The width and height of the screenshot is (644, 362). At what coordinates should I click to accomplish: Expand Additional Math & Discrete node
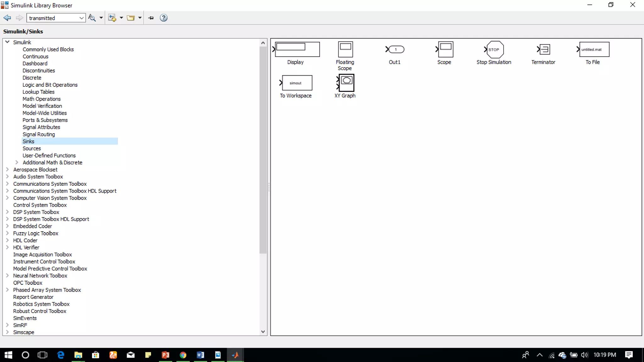pyautogui.click(x=17, y=162)
